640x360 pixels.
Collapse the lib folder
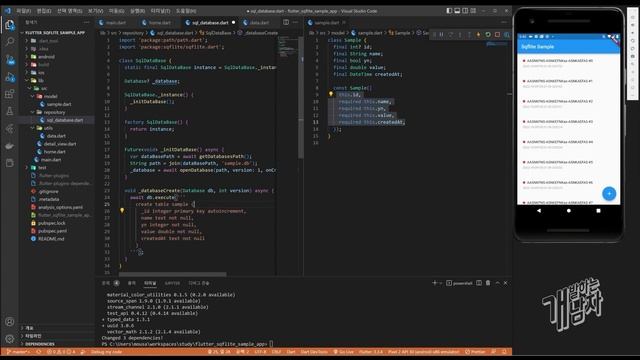[41, 80]
